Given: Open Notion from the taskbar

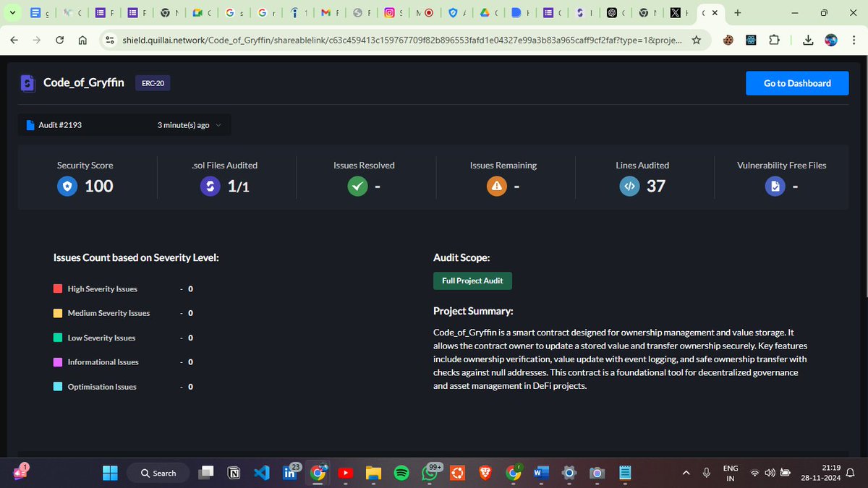Looking at the screenshot, I should (x=234, y=473).
